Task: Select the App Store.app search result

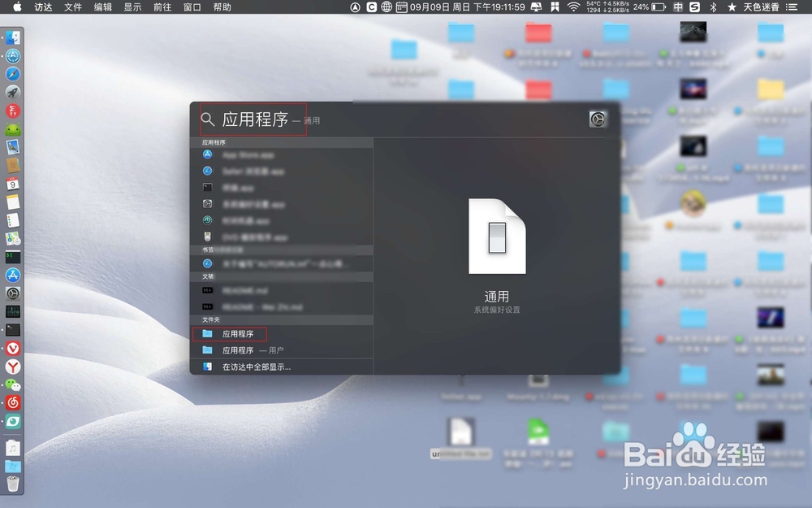Action: (x=282, y=154)
